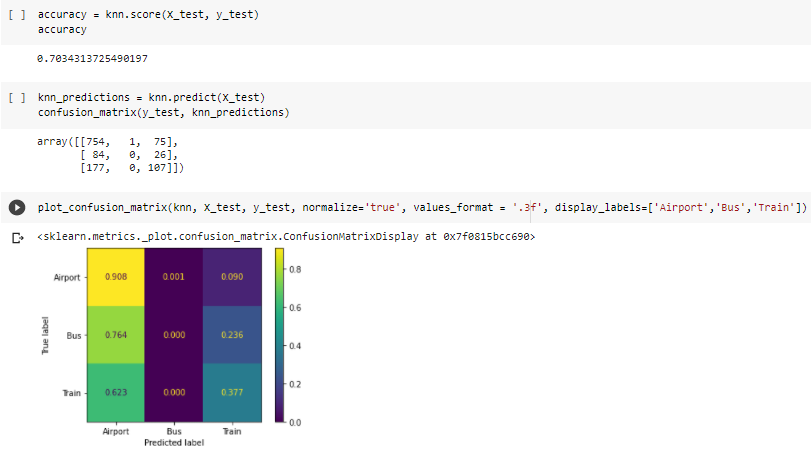Click the 0.236 cell in the Bus row
The image size is (811, 451).
tap(231, 335)
